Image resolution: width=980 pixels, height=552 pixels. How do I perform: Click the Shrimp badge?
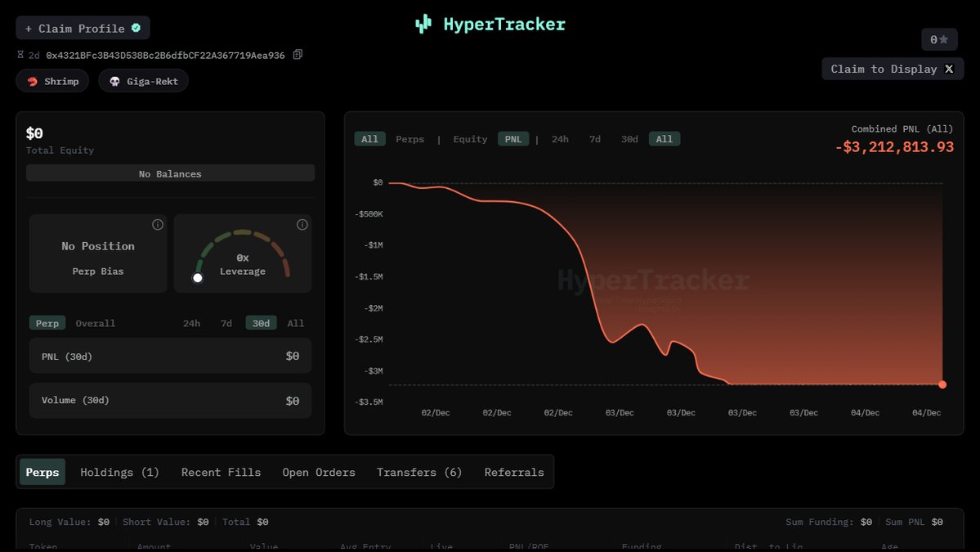tap(52, 81)
